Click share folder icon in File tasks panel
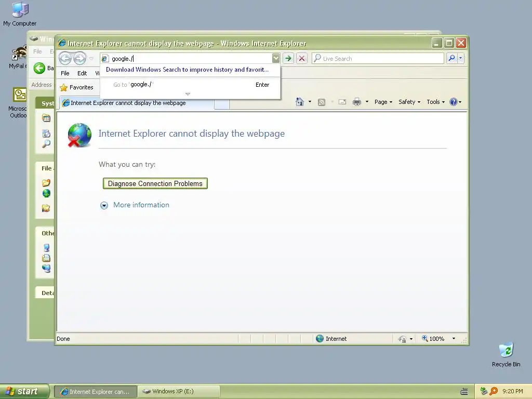532x399 pixels. pyautogui.click(x=46, y=208)
